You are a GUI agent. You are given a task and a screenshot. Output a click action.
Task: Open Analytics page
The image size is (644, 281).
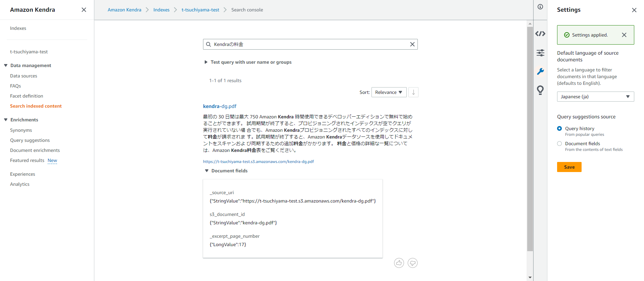(x=20, y=184)
